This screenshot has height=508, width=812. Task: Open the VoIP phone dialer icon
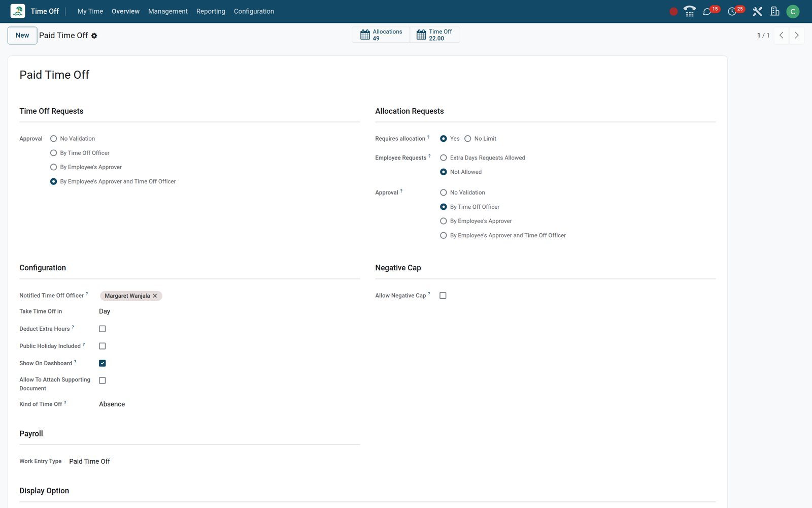(690, 11)
